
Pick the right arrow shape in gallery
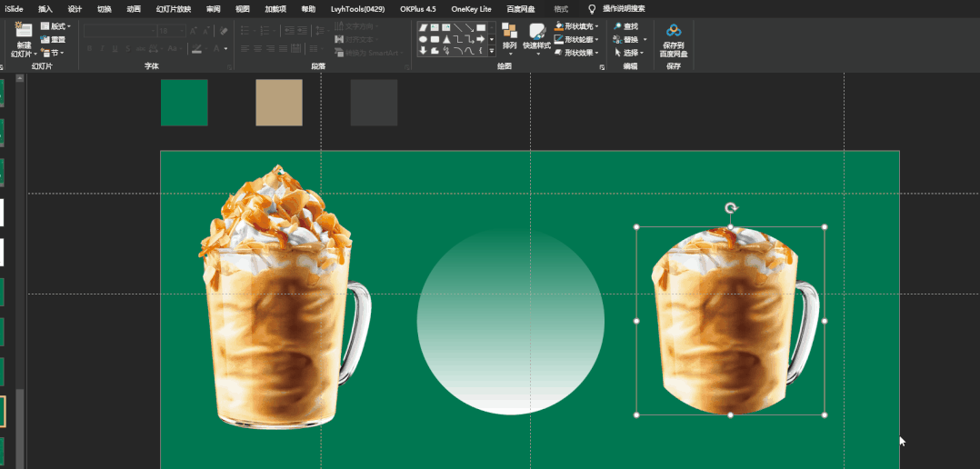(x=481, y=39)
